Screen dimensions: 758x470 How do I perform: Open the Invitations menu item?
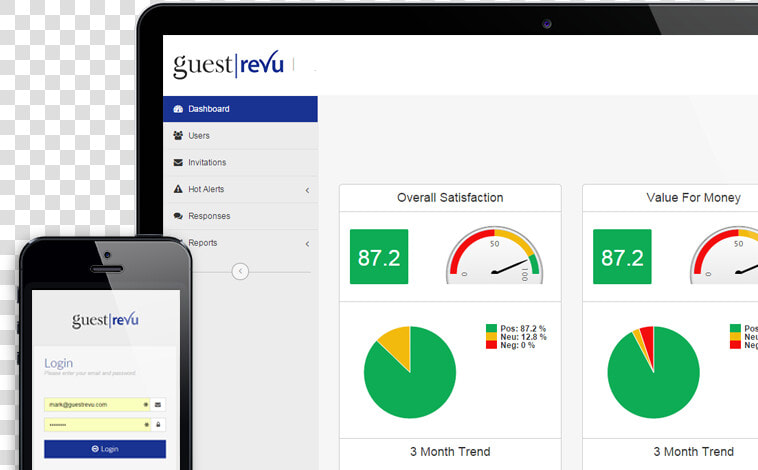240,162
